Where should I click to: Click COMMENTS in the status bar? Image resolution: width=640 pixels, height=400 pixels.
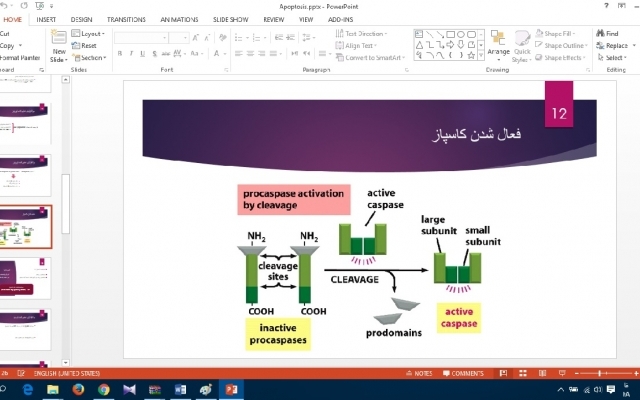tap(463, 373)
